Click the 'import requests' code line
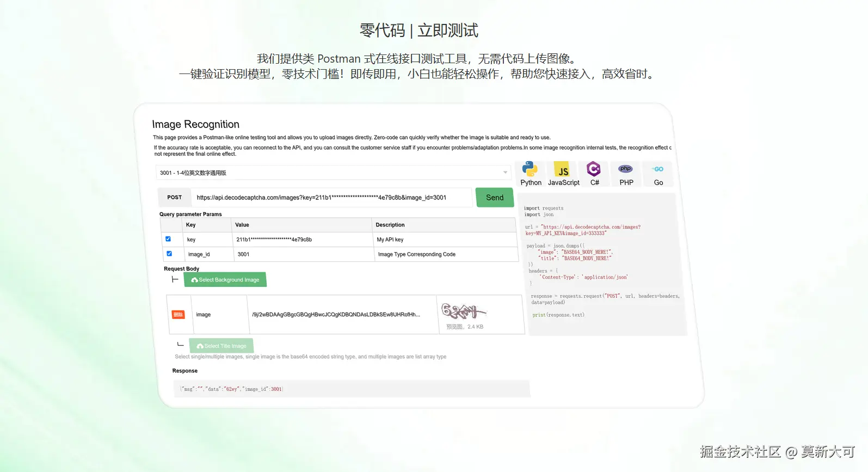The image size is (868, 472). 544,208
